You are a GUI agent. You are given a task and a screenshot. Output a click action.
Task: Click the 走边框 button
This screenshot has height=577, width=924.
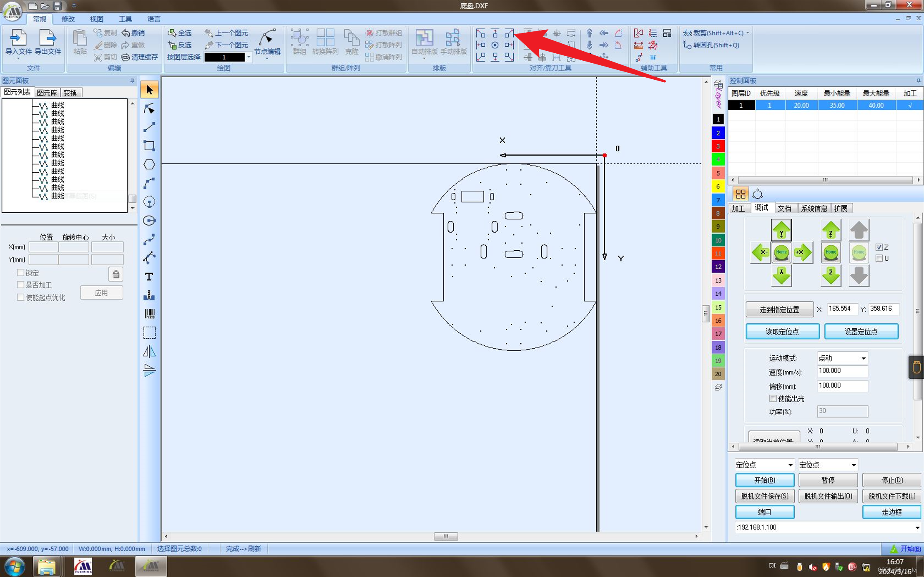891,512
